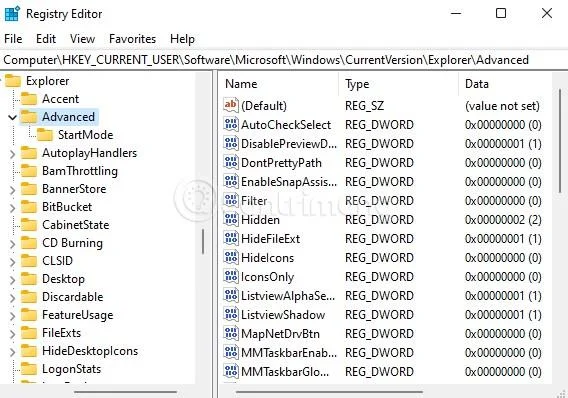Click the values pane horizontal scrollbar
This screenshot has width=568, height=398.
[329, 391]
